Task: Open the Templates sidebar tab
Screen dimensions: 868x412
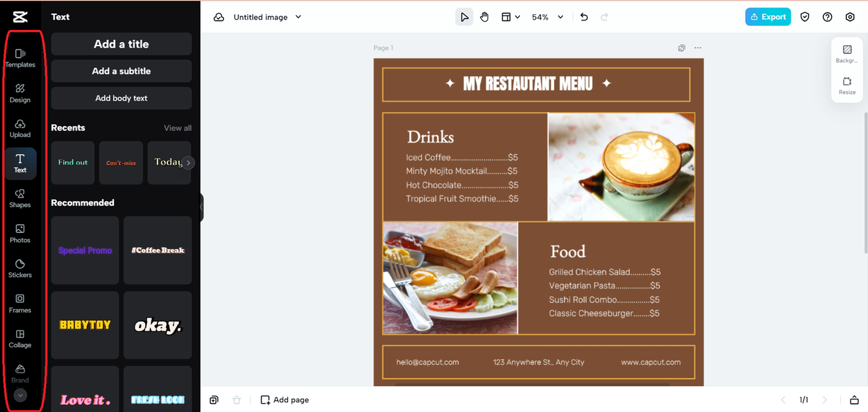Action: pyautogui.click(x=20, y=58)
